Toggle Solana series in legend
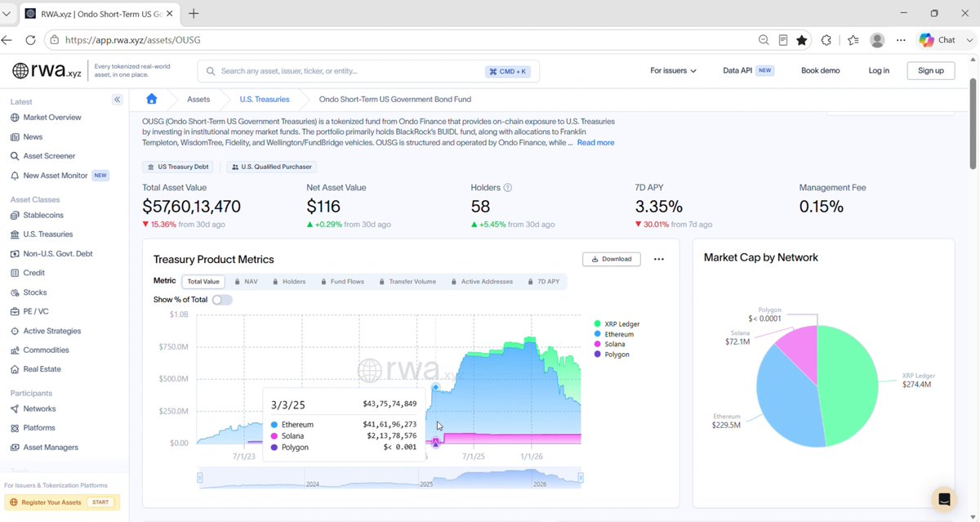This screenshot has height=522, width=980. 609,344
